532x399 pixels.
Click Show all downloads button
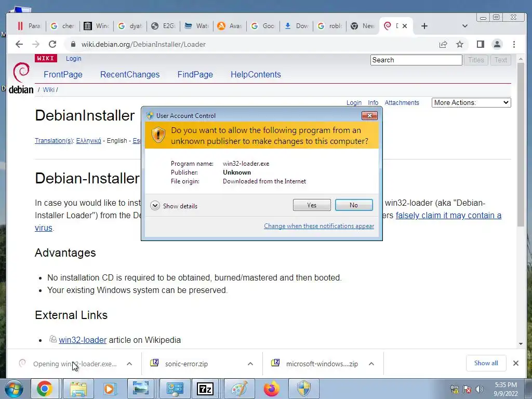point(486,363)
